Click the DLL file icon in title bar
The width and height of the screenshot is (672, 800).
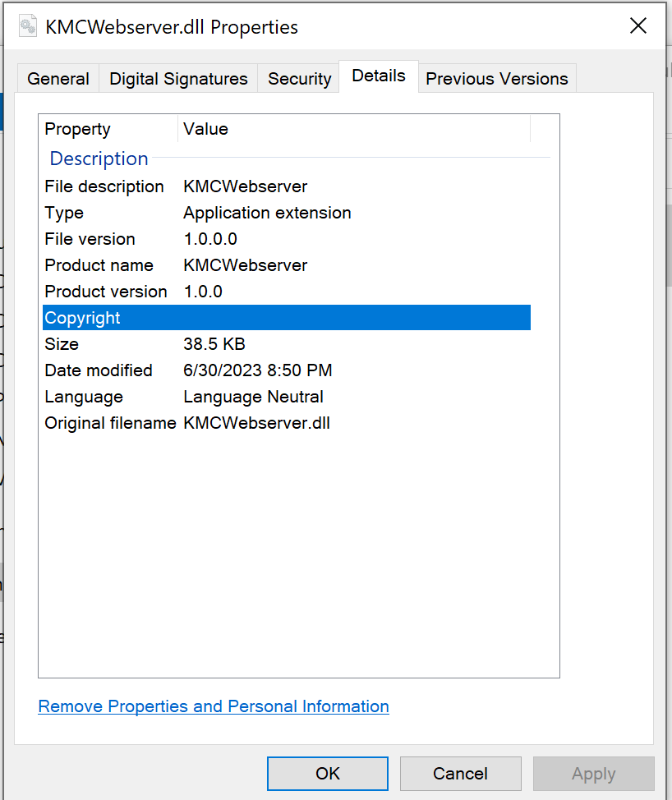[28, 27]
